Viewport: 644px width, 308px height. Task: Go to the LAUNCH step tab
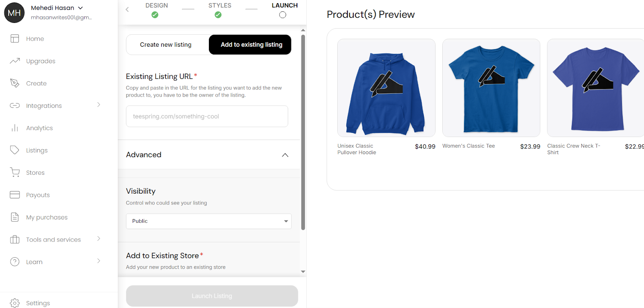click(x=285, y=6)
